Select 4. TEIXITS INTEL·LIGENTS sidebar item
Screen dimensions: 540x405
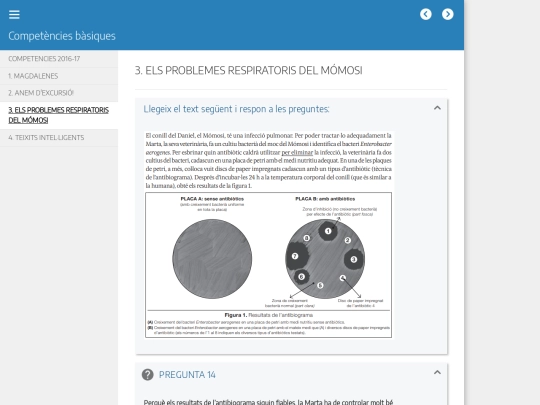59,138
